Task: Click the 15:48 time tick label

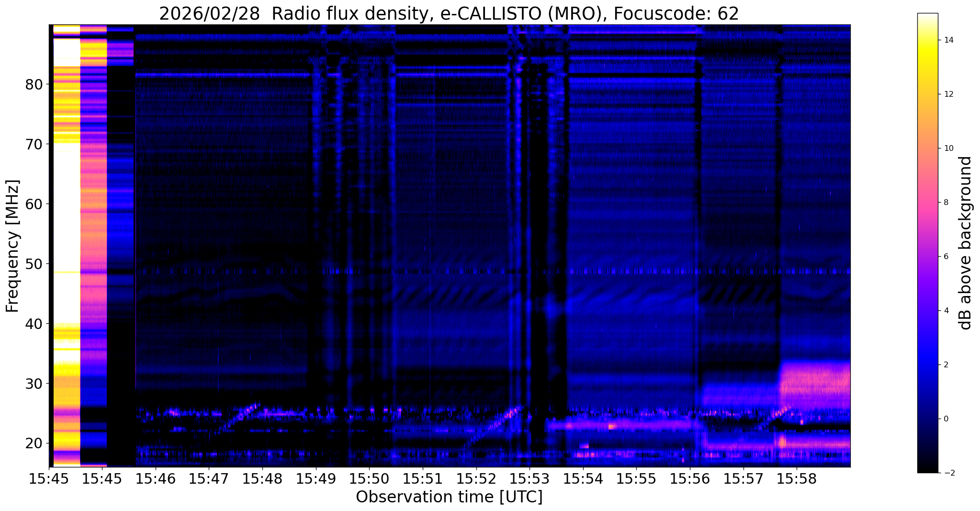Action: (262, 479)
